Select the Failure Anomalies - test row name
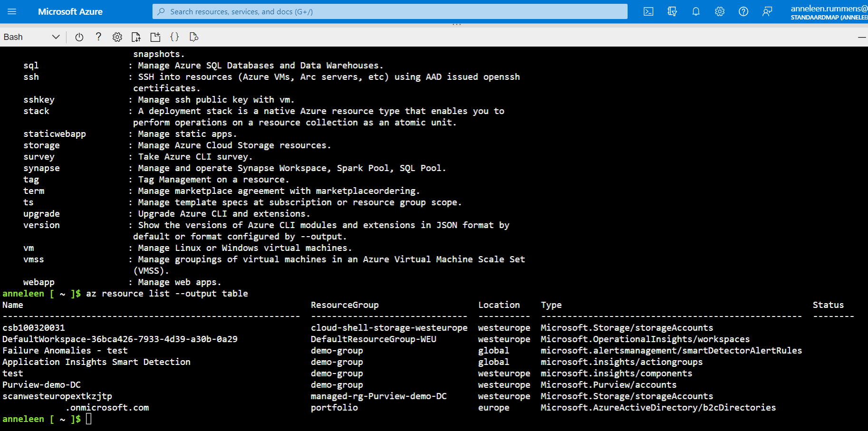 tap(65, 351)
